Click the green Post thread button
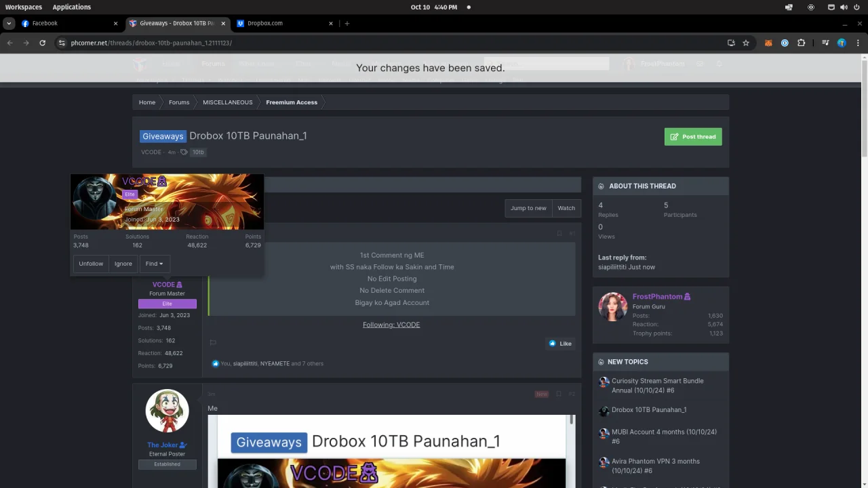This screenshot has height=488, width=868. coord(693,136)
